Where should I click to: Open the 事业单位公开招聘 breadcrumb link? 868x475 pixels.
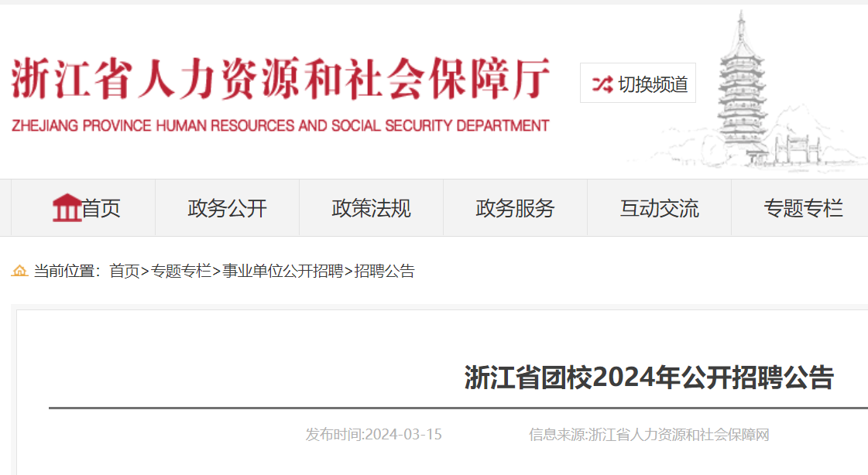[283, 271]
